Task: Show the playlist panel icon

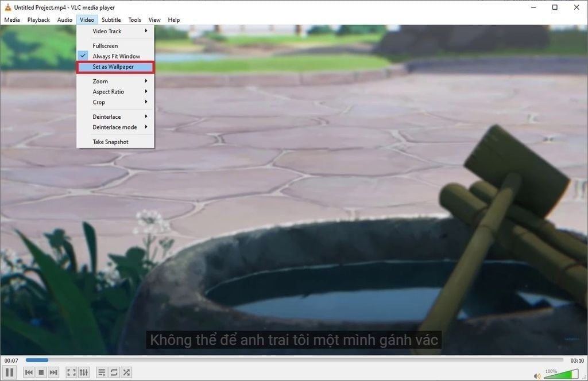Action: pyautogui.click(x=102, y=372)
